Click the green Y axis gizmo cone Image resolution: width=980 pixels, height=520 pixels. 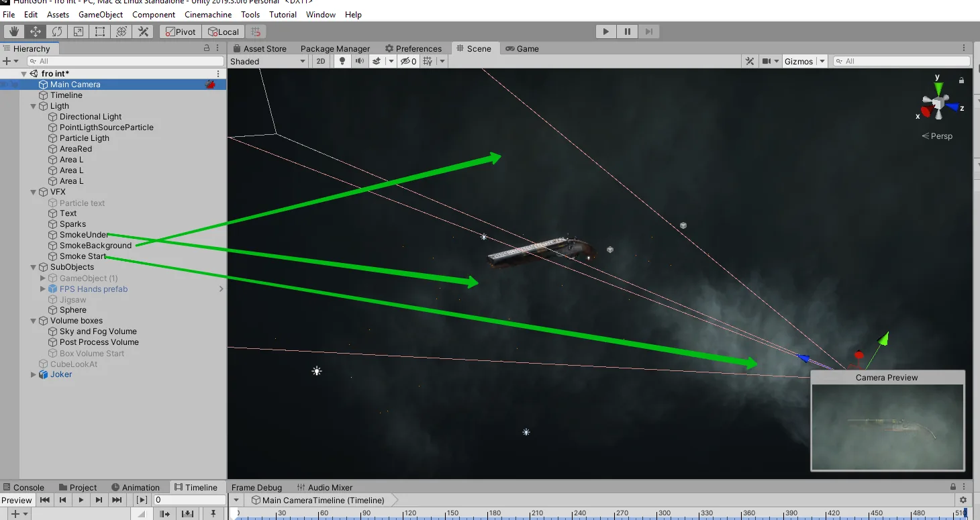pos(938,88)
